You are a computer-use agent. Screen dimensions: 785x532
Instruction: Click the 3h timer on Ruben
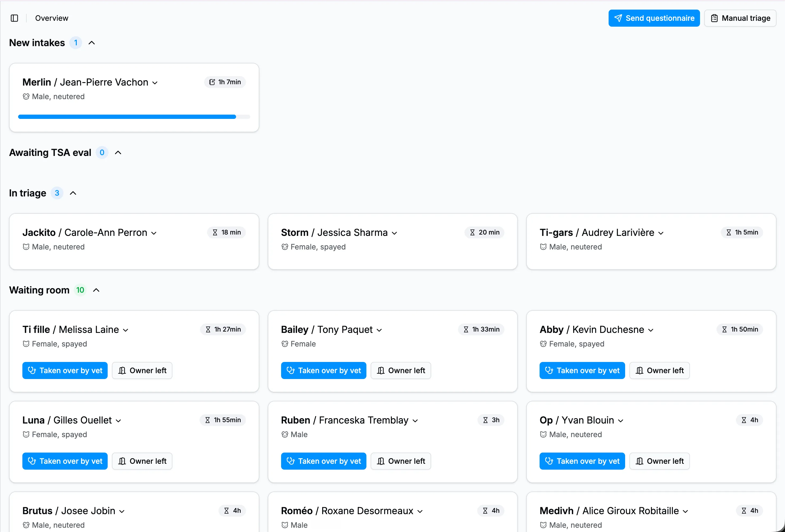491,420
